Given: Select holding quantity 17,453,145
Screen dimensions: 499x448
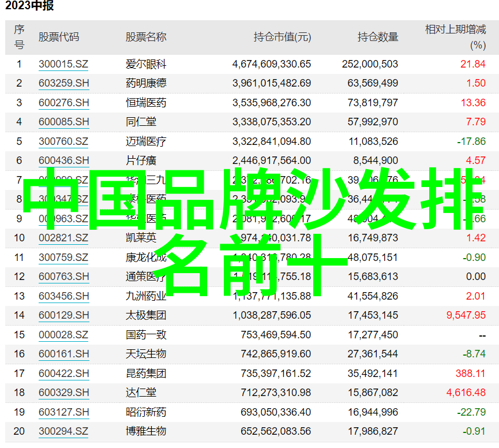Looking at the screenshot, I should (x=373, y=315).
